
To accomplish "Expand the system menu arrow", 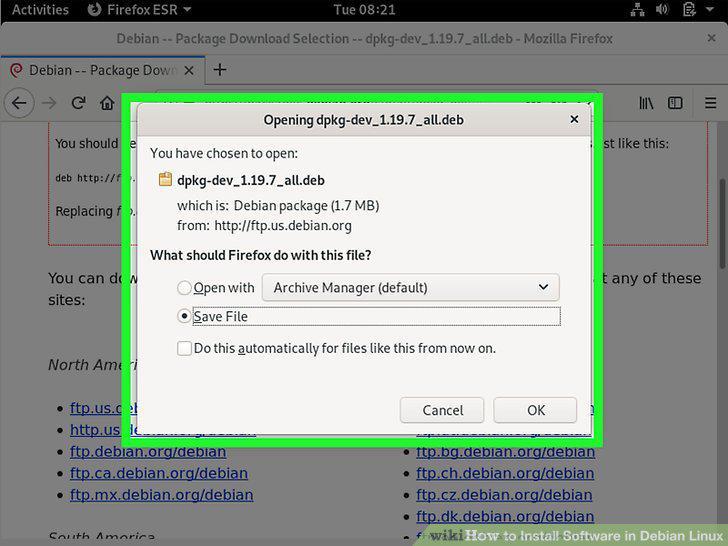I will [710, 9].
